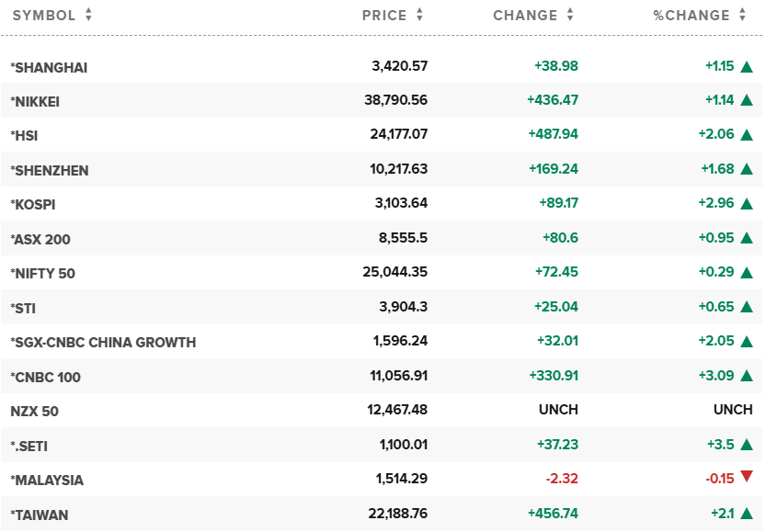
Task: View the *SHENZHEN index details
Action: [x=49, y=170]
